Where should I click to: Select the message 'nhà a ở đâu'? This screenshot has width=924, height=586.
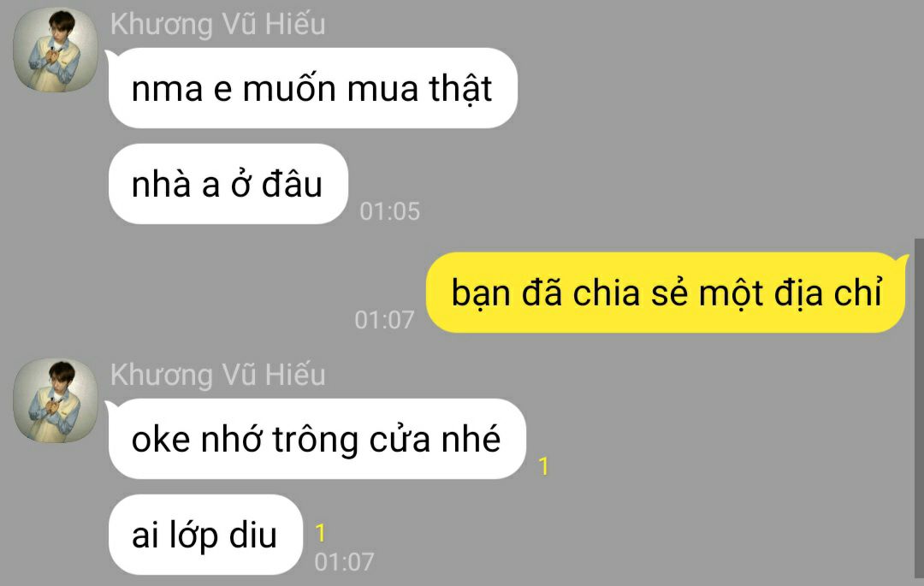click(228, 184)
